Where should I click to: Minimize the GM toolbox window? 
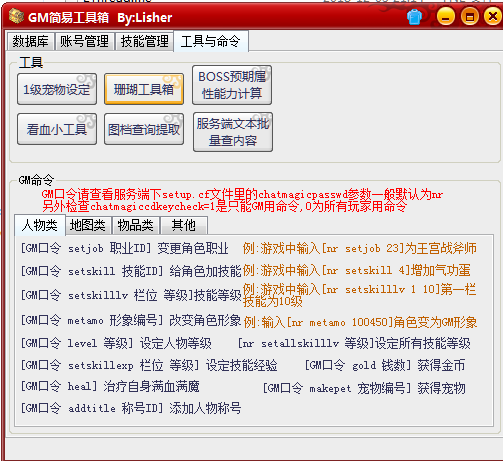pos(446,16)
